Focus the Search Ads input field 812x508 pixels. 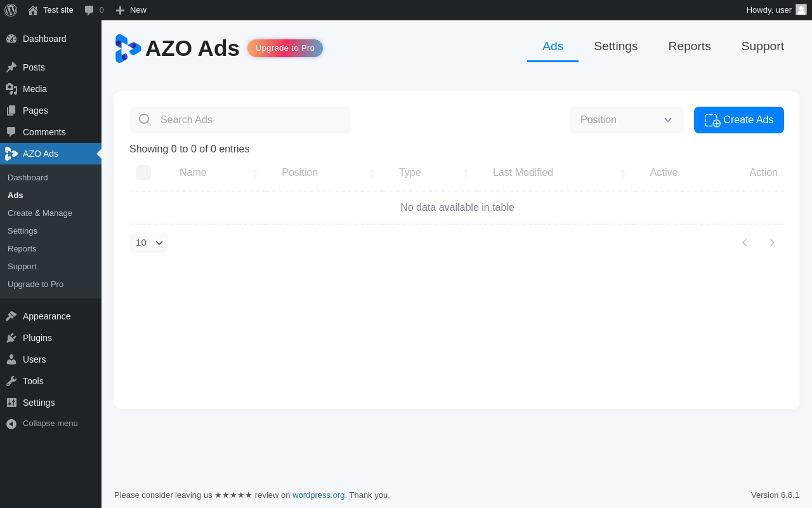tap(251, 120)
